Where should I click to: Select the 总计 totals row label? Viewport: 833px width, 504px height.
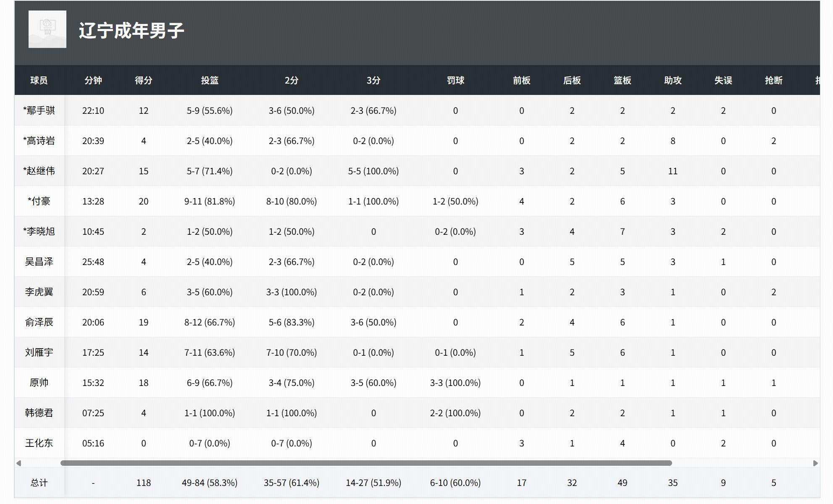(39, 483)
